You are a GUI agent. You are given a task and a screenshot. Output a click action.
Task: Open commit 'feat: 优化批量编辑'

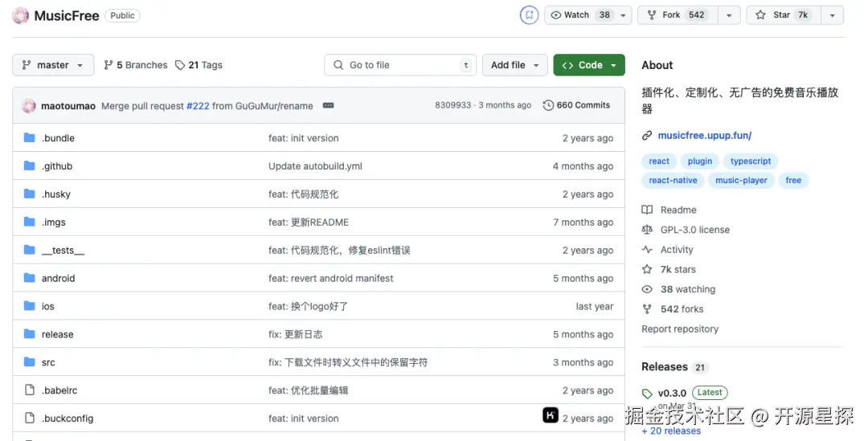tap(309, 390)
